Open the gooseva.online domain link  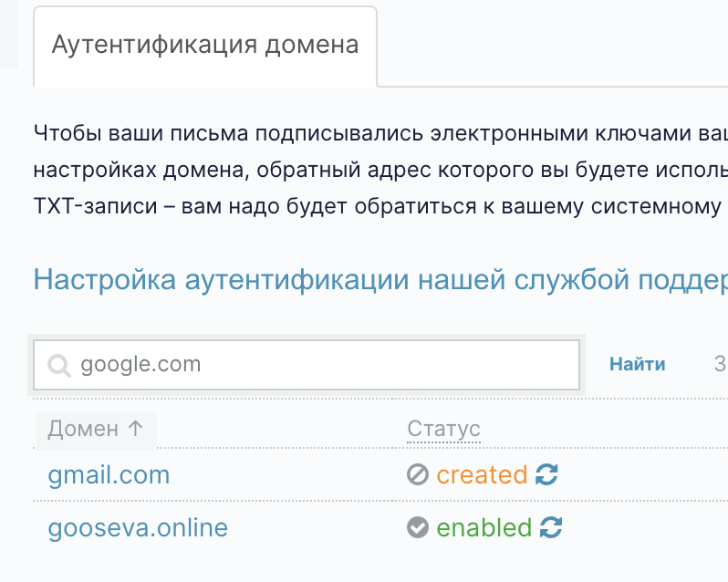coord(138,527)
